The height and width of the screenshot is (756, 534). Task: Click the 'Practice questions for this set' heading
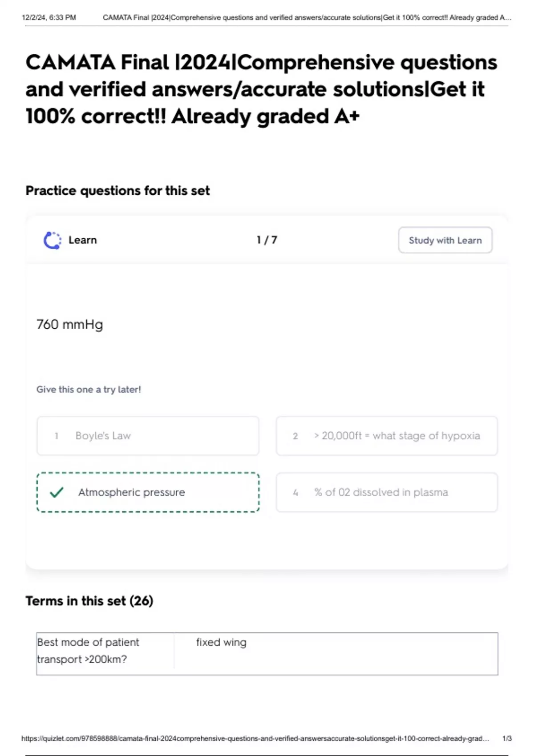[117, 190]
